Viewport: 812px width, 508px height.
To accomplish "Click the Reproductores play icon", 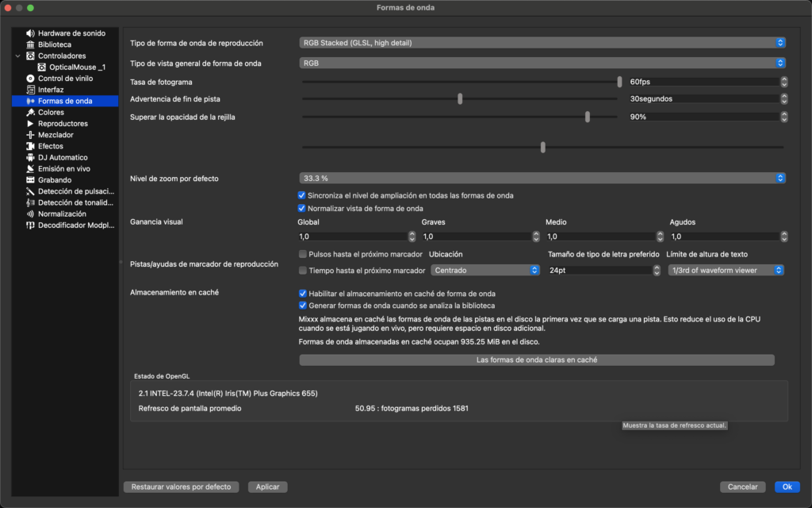I will (30, 123).
